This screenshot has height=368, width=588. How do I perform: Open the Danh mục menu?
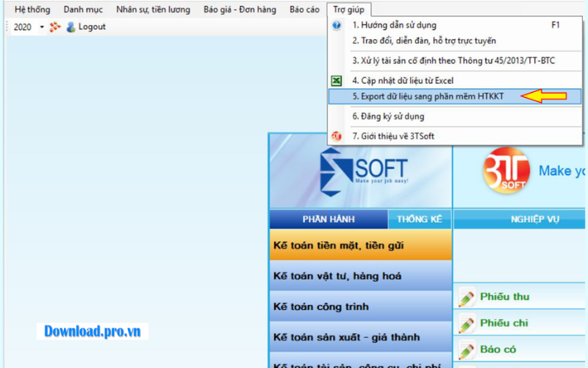83,10
